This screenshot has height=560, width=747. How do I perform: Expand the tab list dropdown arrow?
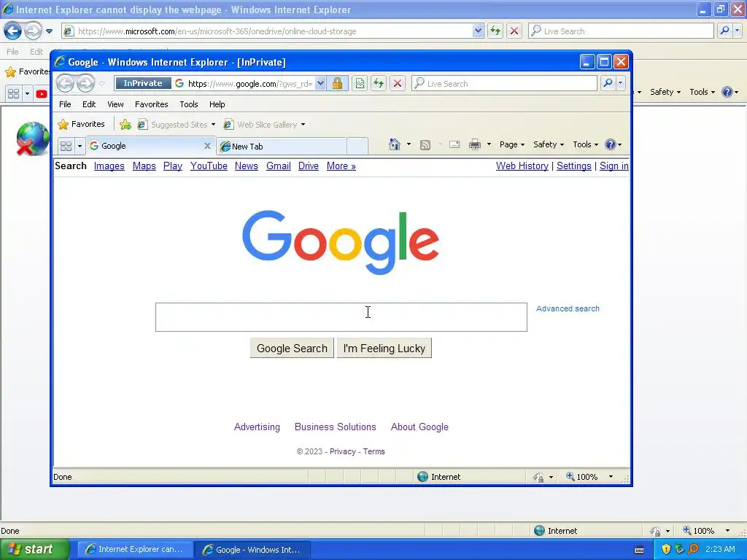[80, 146]
